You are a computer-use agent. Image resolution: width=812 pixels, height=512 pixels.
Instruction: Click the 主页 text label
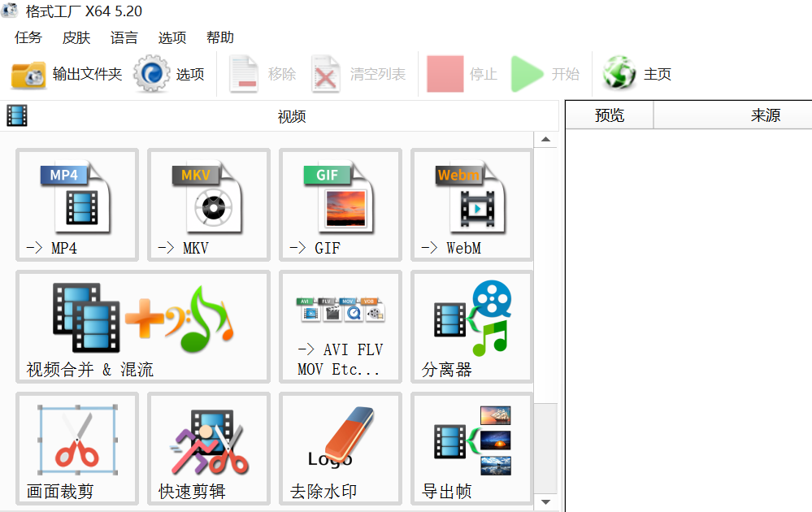point(658,74)
